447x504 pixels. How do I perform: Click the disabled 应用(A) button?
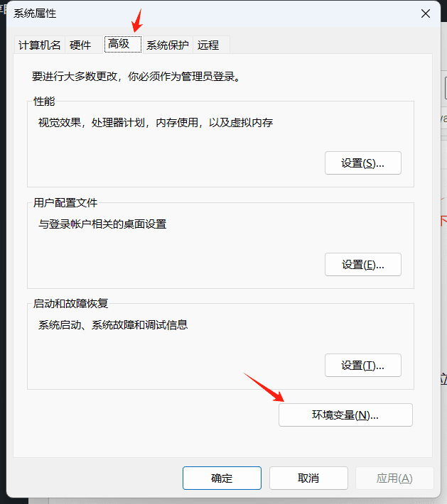(394, 478)
